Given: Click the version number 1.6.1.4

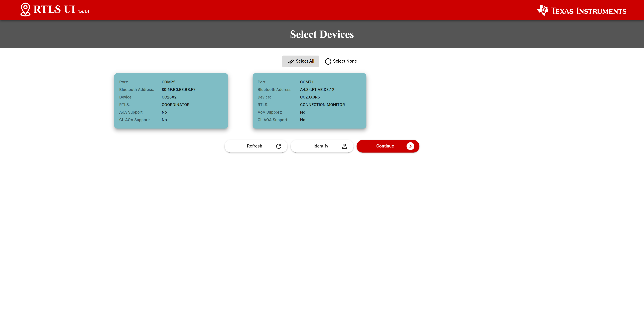Looking at the screenshot, I should tap(84, 12).
